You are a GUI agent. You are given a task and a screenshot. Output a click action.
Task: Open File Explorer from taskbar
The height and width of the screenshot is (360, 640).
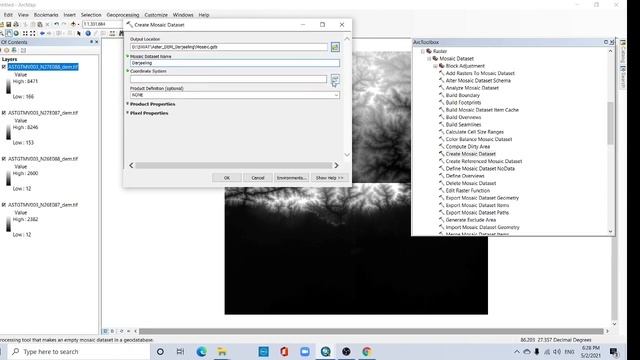(222, 351)
